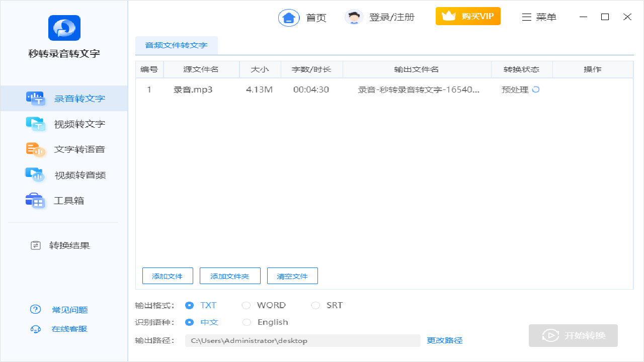Choose SRT as output format
Screen dimensions: 644x362
tap(315, 305)
